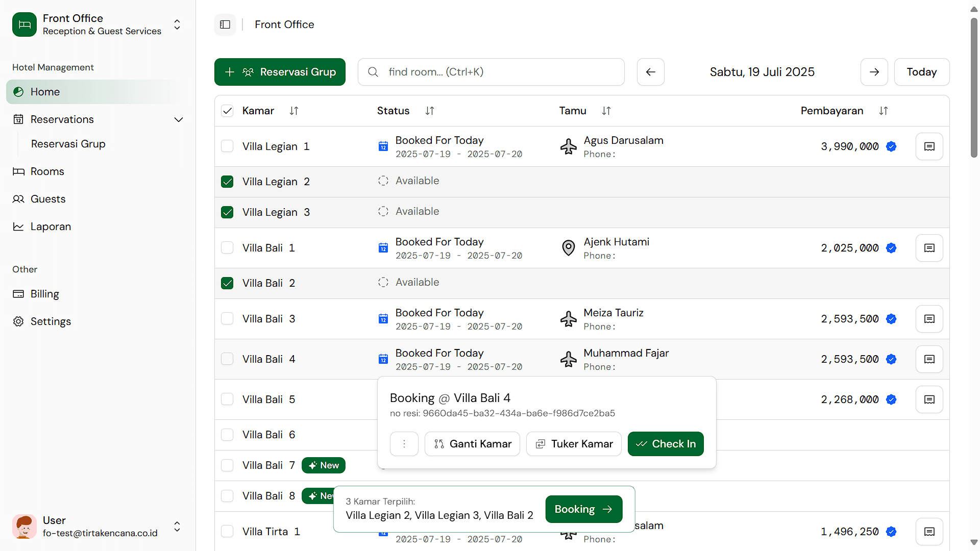980x551 pixels.
Task: Click verified payment badge for Villa Bali 1
Action: point(891,248)
